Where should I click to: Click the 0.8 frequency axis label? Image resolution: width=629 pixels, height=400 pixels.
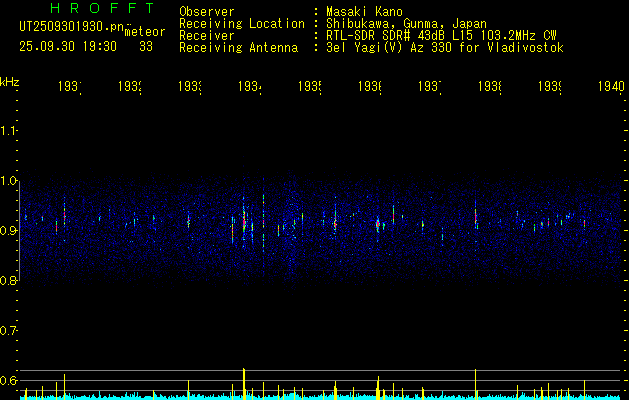tap(9, 280)
